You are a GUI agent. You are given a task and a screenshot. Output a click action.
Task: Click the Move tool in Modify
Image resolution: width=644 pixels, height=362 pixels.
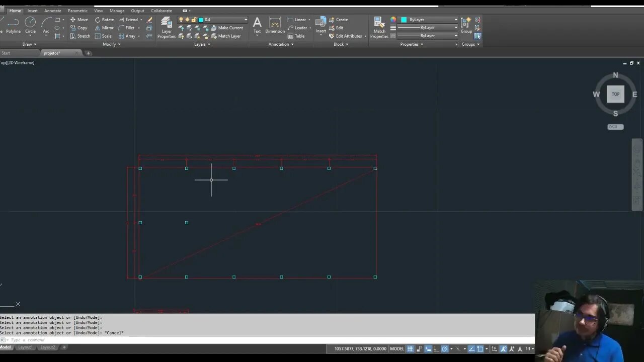click(78, 20)
